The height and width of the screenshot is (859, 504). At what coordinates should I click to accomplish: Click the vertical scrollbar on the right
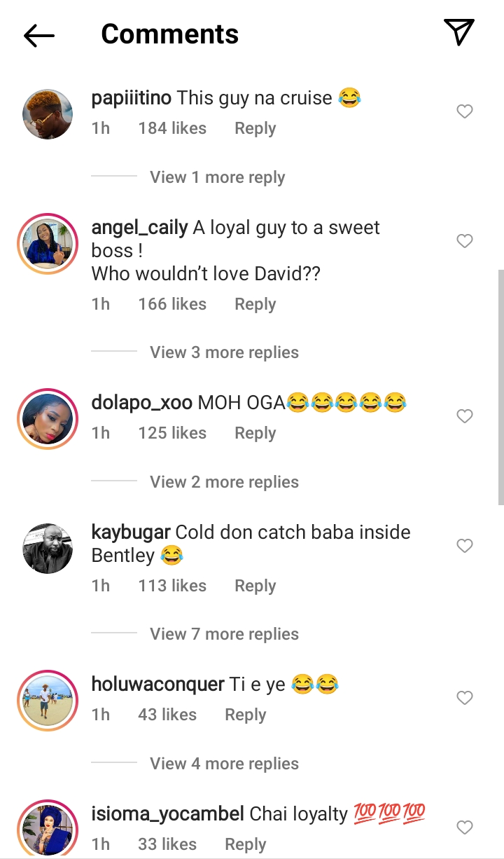coord(500,385)
